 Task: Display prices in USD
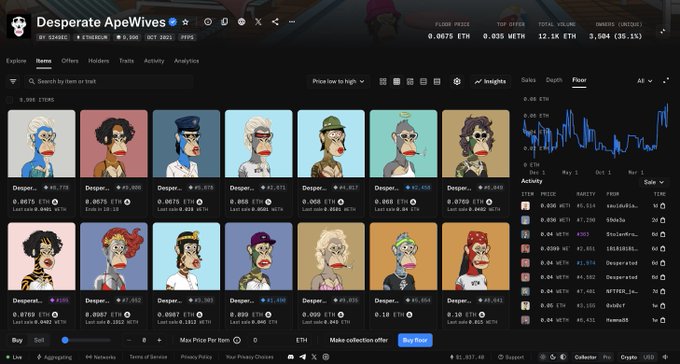pos(649,357)
